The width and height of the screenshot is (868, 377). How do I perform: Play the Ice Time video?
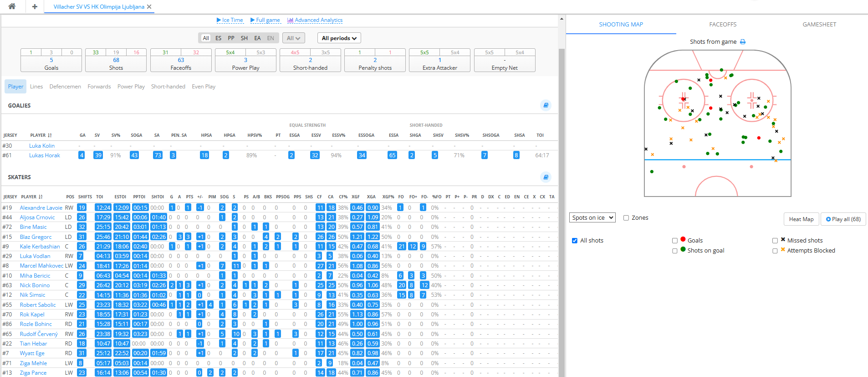(x=230, y=20)
